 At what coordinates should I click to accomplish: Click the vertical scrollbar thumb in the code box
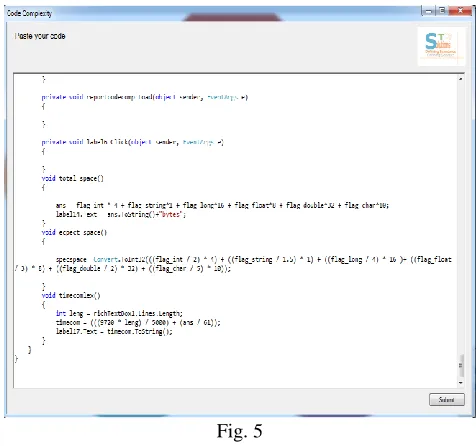[460, 366]
